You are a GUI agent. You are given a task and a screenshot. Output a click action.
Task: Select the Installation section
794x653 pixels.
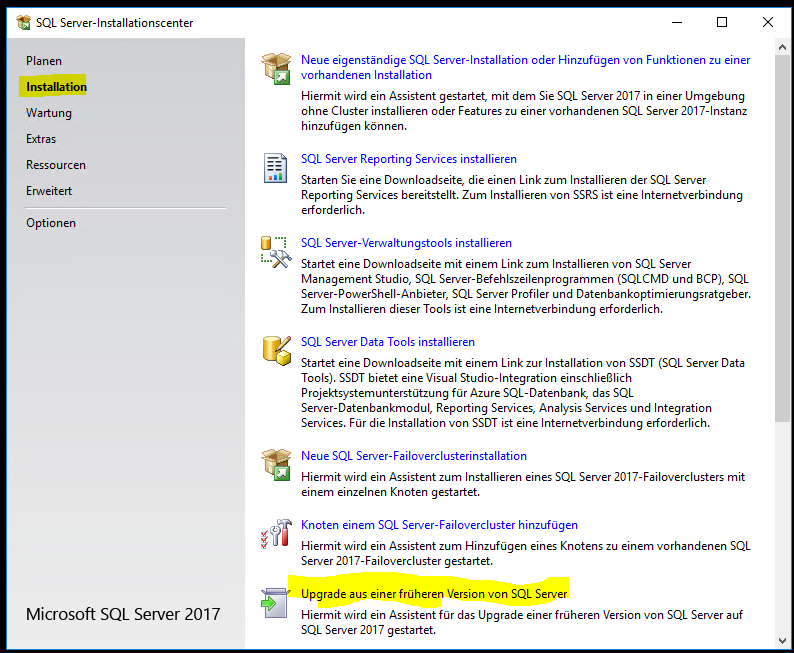click(56, 87)
